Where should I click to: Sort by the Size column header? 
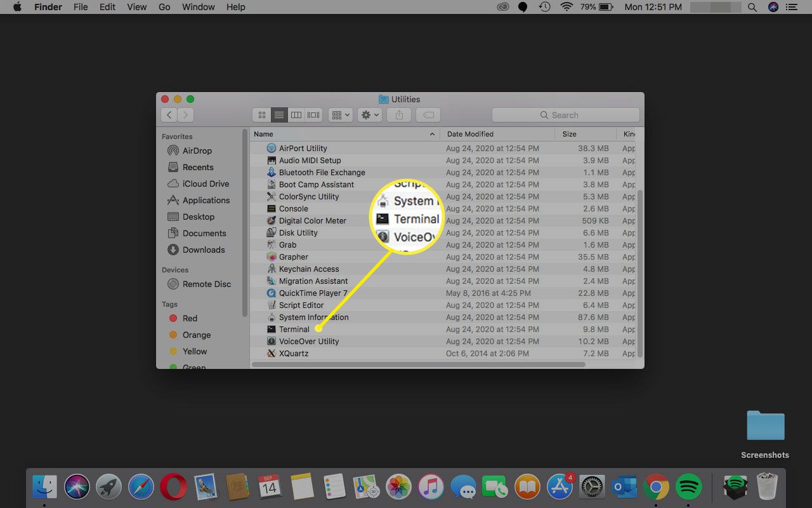[x=586, y=134]
